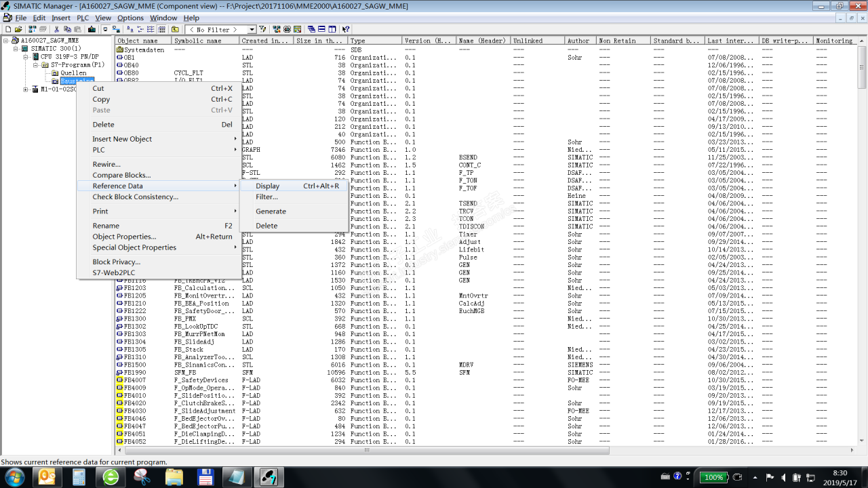Toggle the Online view toolbar icon
868x488 pixels.
click(116, 29)
